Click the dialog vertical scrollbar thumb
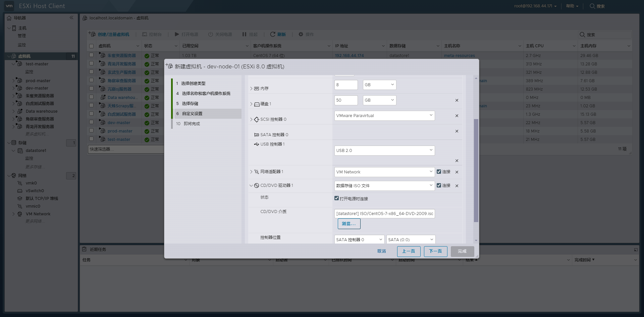Screen dimensions: 644x317 [x=476, y=170]
